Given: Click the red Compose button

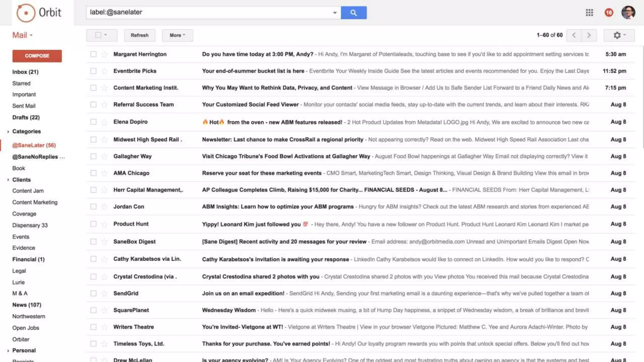Looking at the screenshot, I should point(37,56).
